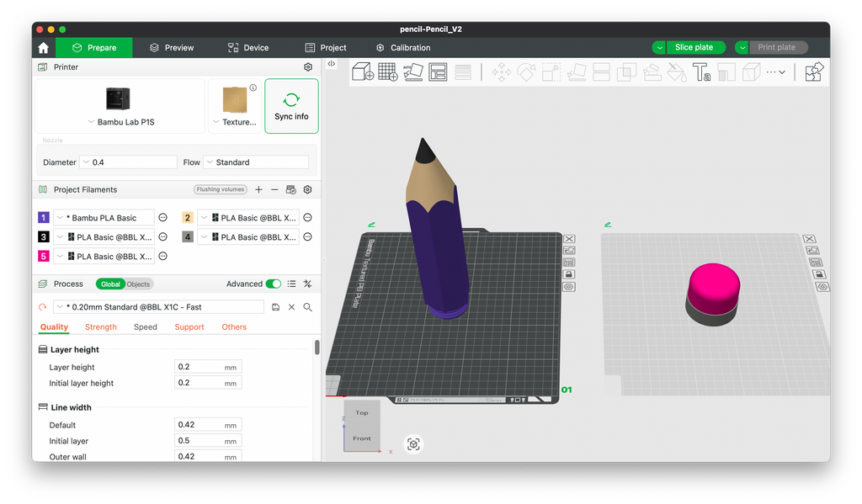Select the Rotate tool icon
Viewport: 862px width, 504px height.
coord(526,72)
